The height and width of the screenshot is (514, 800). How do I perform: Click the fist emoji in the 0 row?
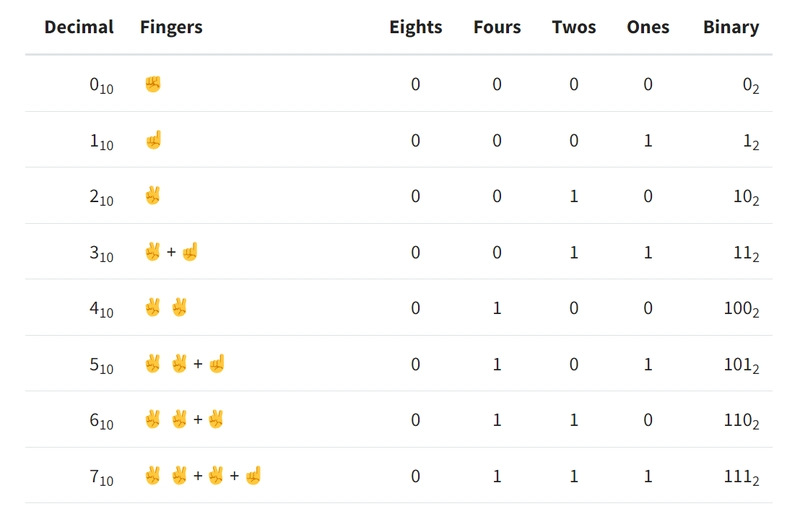[x=153, y=84]
